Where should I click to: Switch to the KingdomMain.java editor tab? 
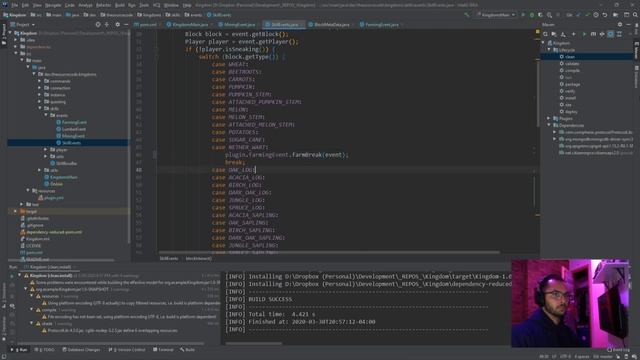pos(188,24)
